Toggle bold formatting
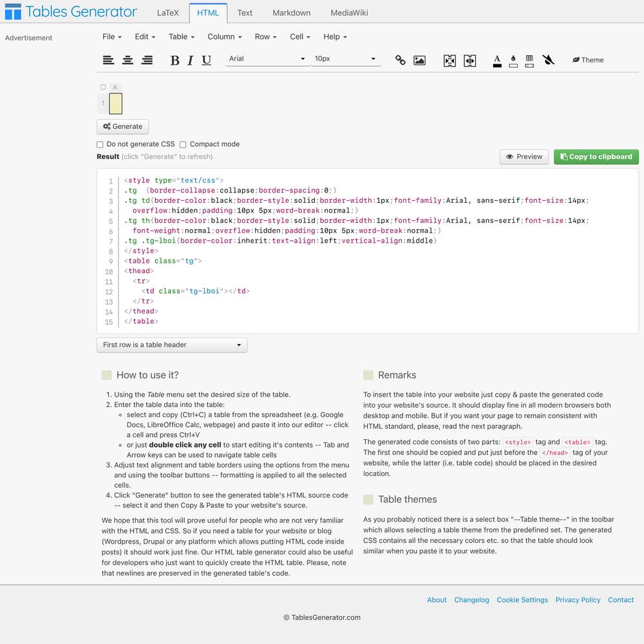This screenshot has height=644, width=644. (x=175, y=61)
